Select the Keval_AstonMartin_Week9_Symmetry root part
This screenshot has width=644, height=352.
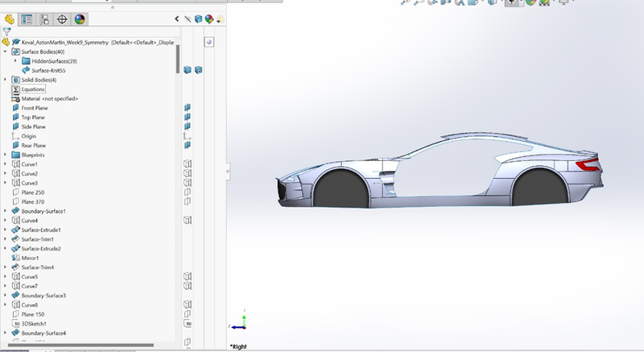65,43
